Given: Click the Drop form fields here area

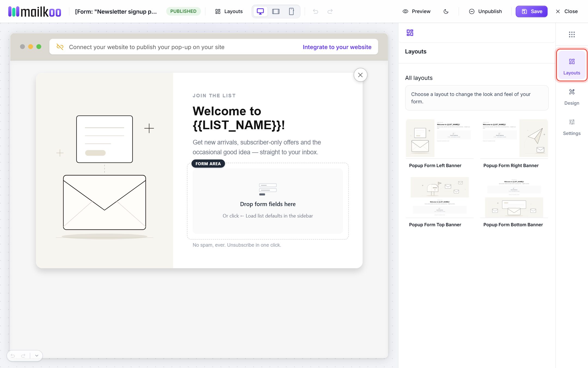Looking at the screenshot, I should tap(268, 201).
